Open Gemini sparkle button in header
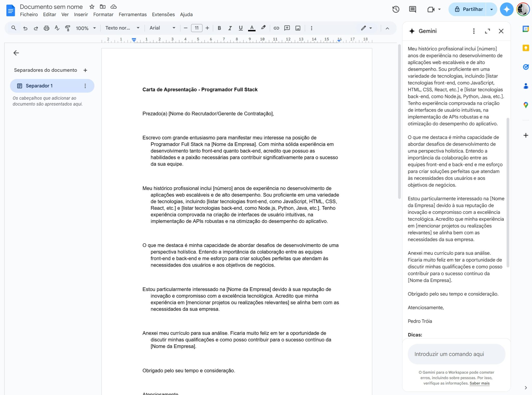Image resolution: width=532 pixels, height=395 pixels. [x=507, y=9]
